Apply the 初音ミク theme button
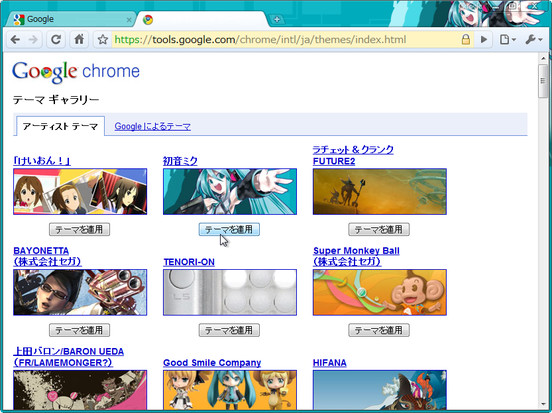This screenshot has width=552, height=413. (229, 230)
